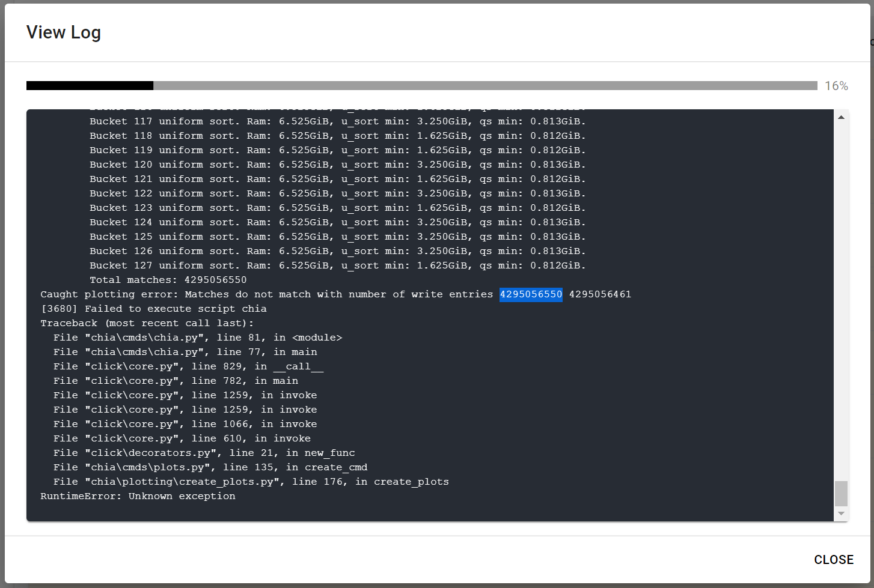The width and height of the screenshot is (874, 588).
Task: Click the Bucket 117 log entry
Action: [x=337, y=121]
